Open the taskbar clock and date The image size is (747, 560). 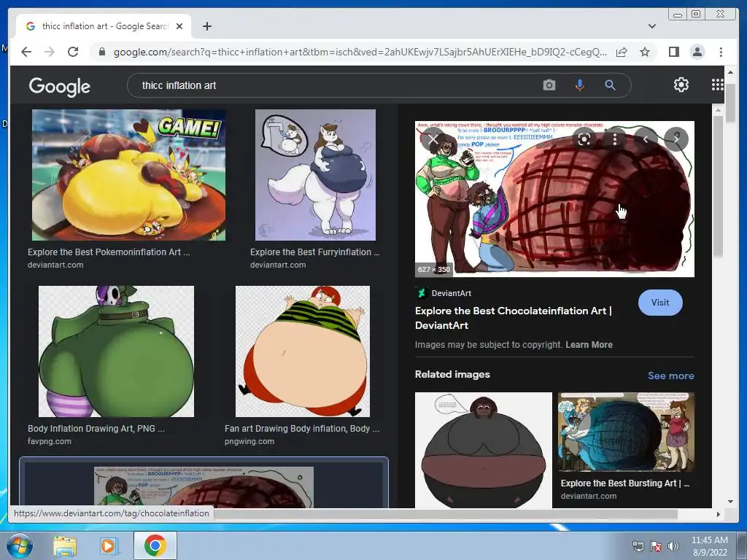[x=709, y=546]
